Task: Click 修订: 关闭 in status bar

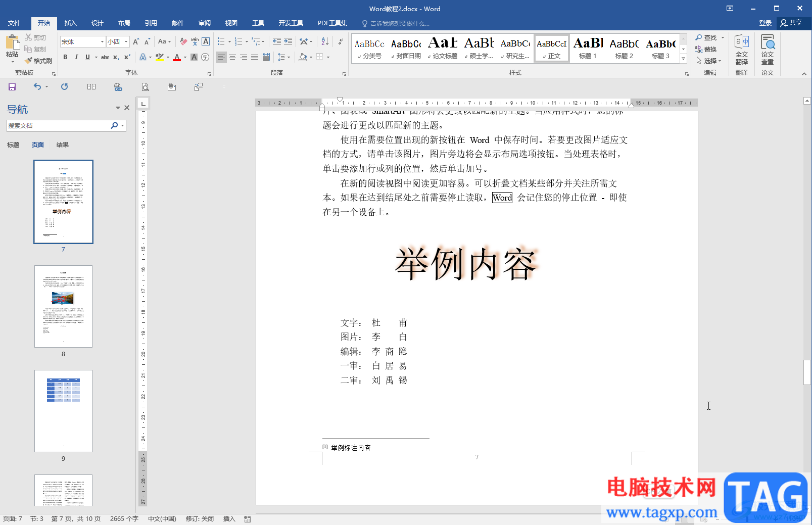Action: pyautogui.click(x=200, y=519)
